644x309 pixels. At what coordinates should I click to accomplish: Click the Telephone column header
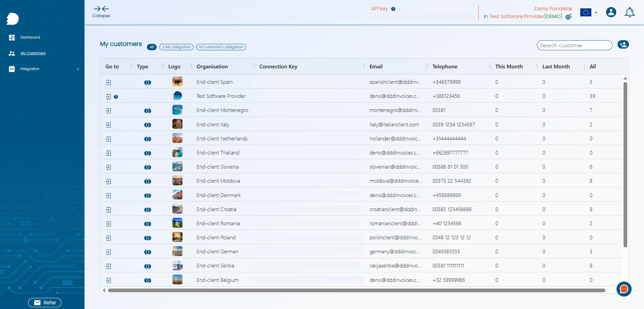[445, 67]
